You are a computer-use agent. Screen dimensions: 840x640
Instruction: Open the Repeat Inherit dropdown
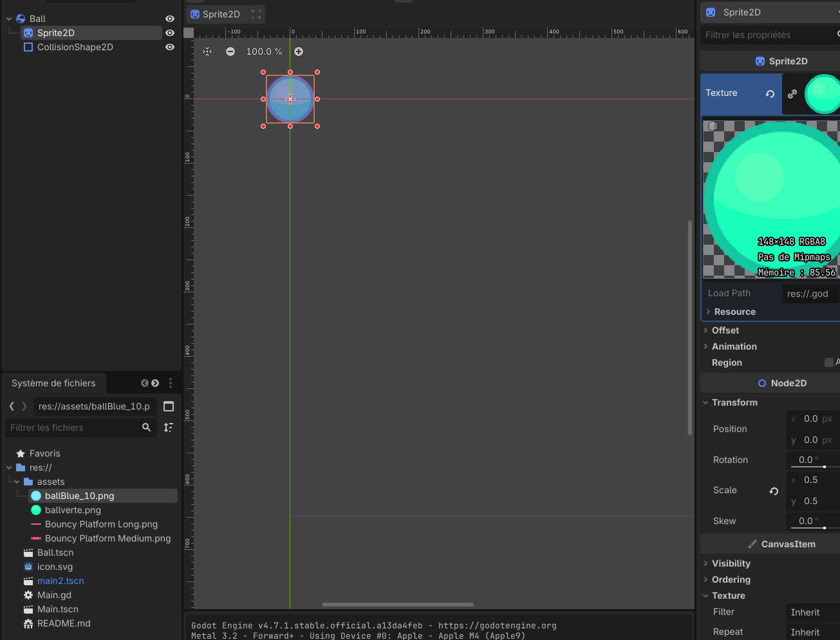tap(813, 632)
